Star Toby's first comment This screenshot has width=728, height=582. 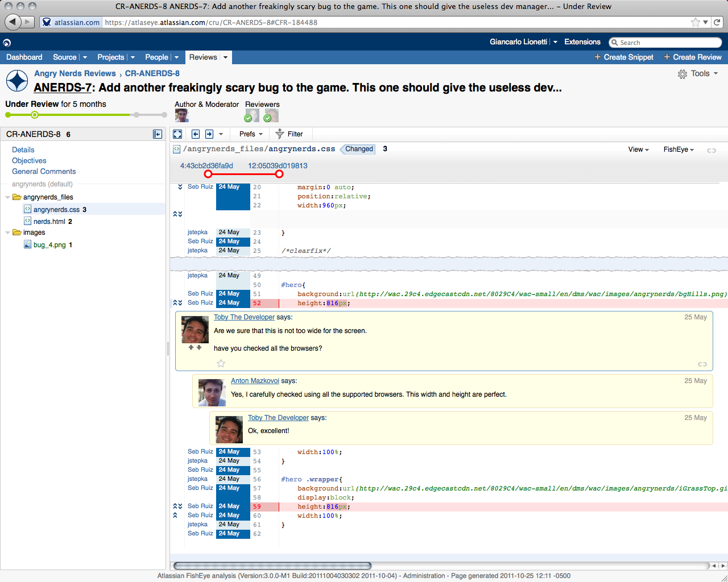tap(221, 363)
